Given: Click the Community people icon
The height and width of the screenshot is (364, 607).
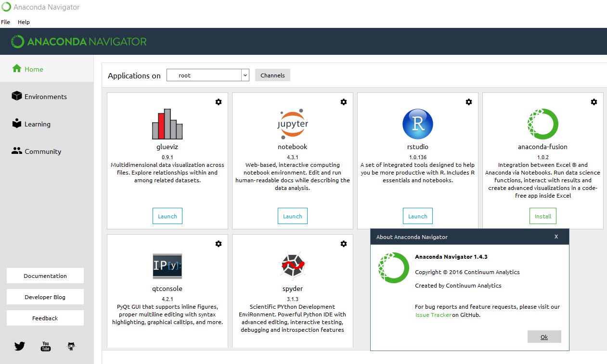Looking at the screenshot, I should tap(17, 151).
